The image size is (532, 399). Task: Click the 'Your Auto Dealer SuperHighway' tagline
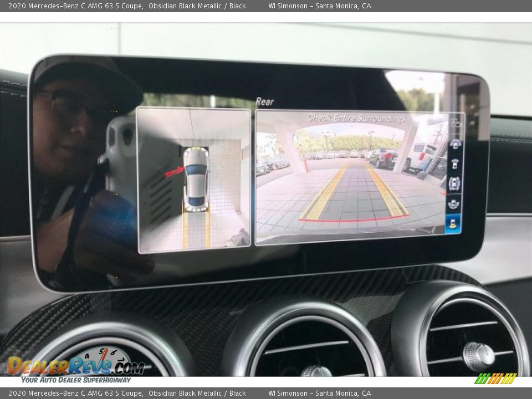(76, 380)
